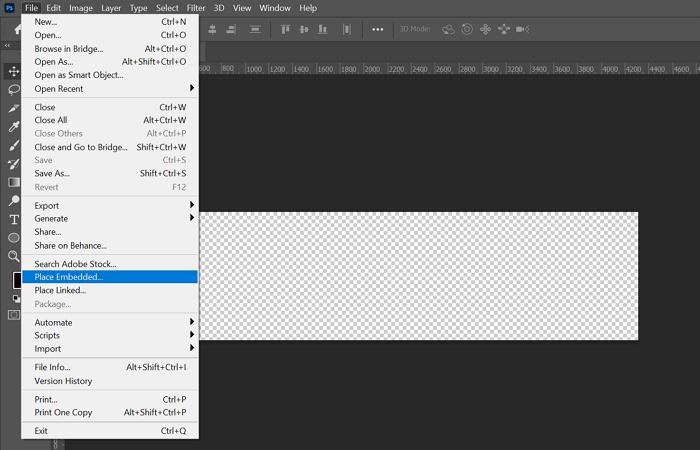Click the black foreground color swatch
The width and height of the screenshot is (700, 450).
(17, 280)
